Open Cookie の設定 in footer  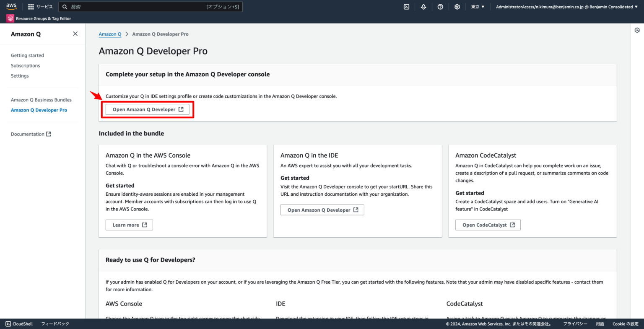[x=625, y=324]
